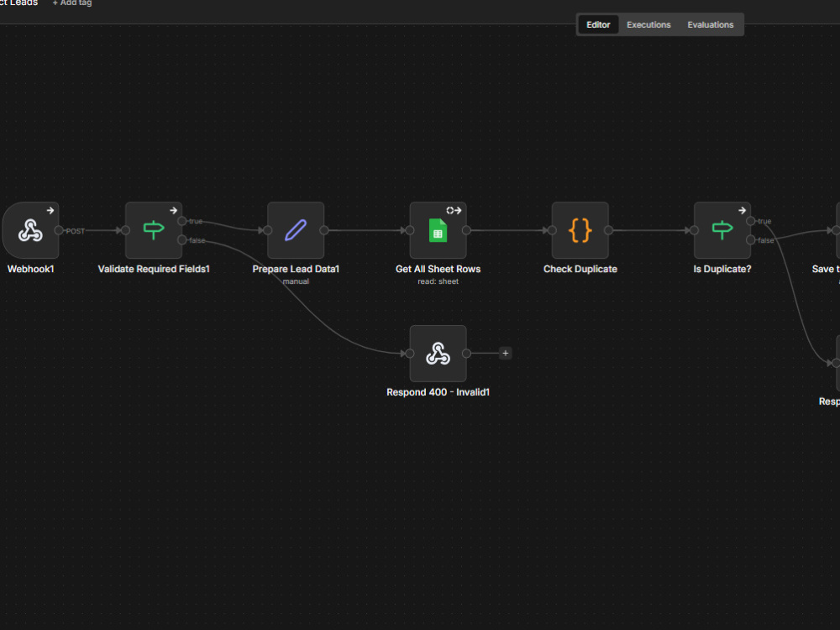Click false output of Validate Required Fields1
This screenshot has width=840, height=630.
182,240
